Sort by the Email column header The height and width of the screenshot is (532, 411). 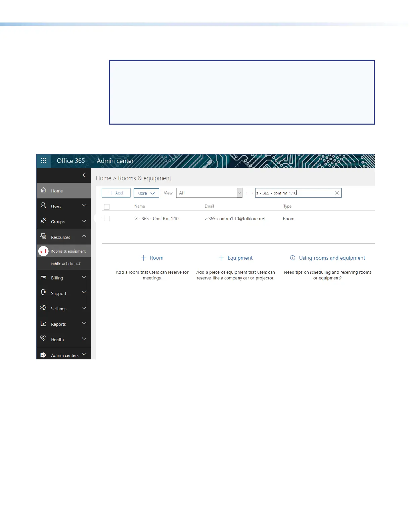point(209,206)
